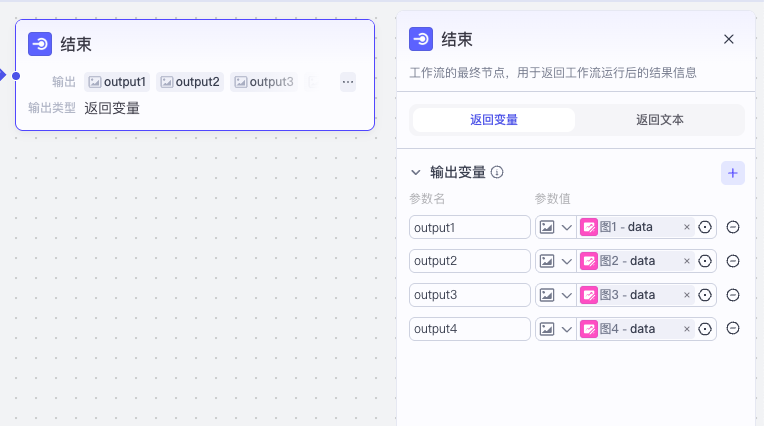Remove the output2 variable row
Screen dimensions: 764x426
(733, 261)
